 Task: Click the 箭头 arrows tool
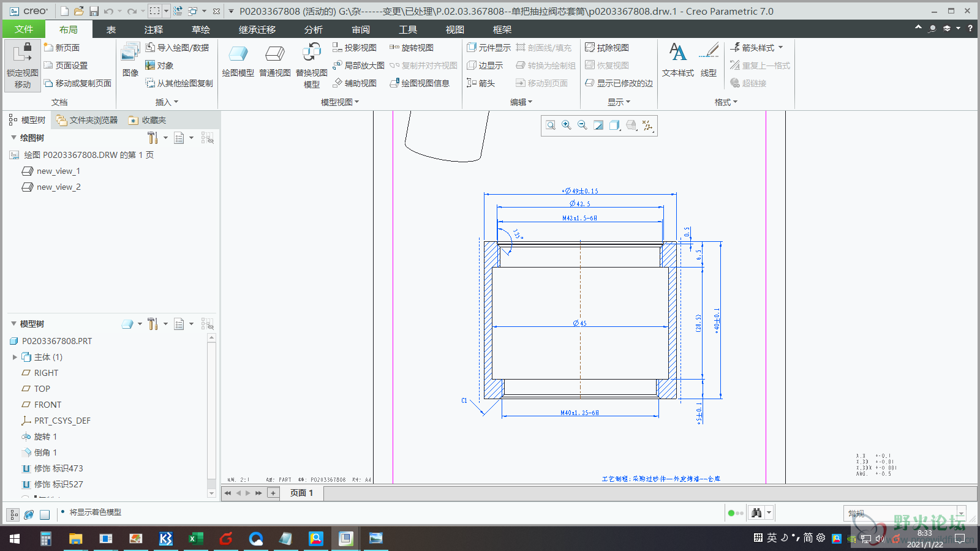click(x=481, y=83)
